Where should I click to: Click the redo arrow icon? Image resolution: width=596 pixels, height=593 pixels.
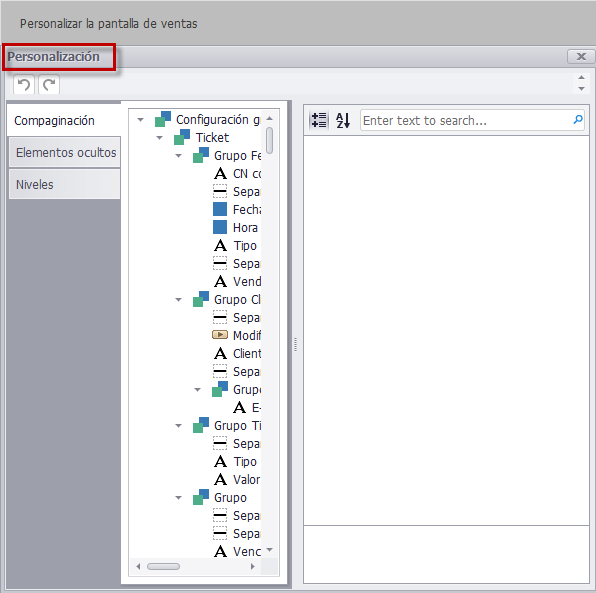49,84
